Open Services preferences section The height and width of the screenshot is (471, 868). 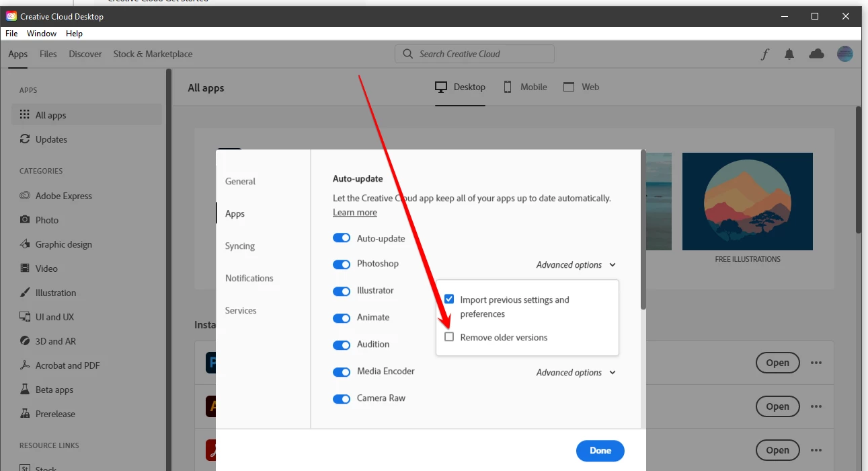tap(241, 310)
